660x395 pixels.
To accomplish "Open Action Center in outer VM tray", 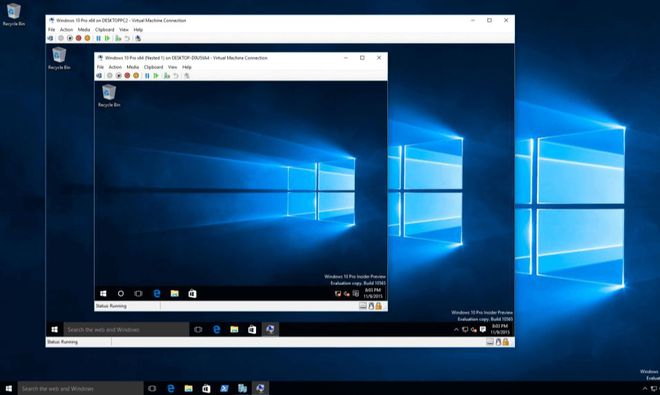I will (x=483, y=330).
